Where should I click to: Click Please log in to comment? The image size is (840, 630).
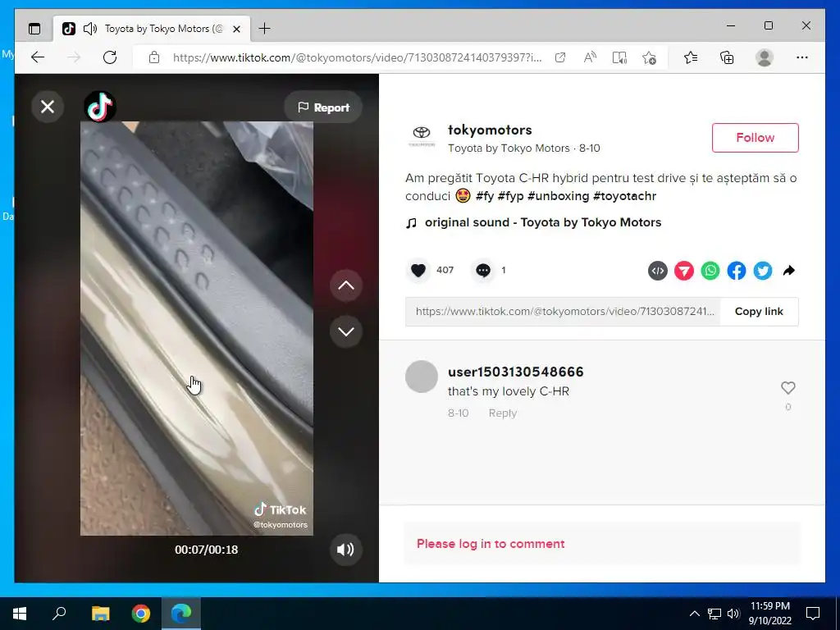[x=491, y=544]
